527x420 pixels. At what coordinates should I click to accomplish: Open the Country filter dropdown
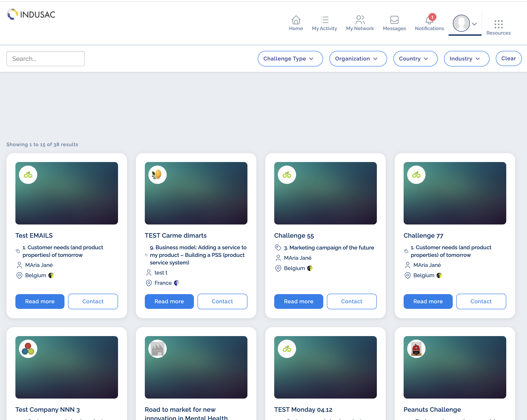coord(415,59)
